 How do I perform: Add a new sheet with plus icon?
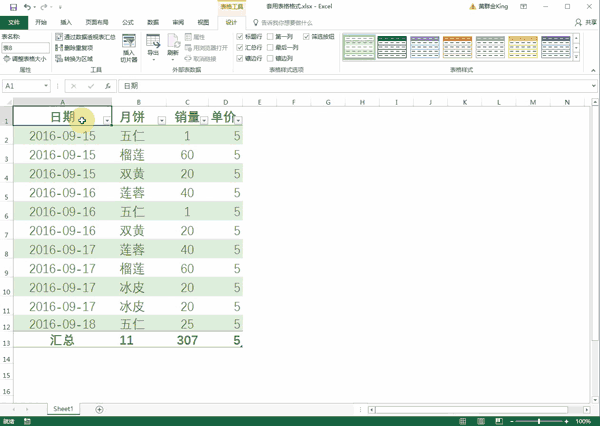(99, 410)
